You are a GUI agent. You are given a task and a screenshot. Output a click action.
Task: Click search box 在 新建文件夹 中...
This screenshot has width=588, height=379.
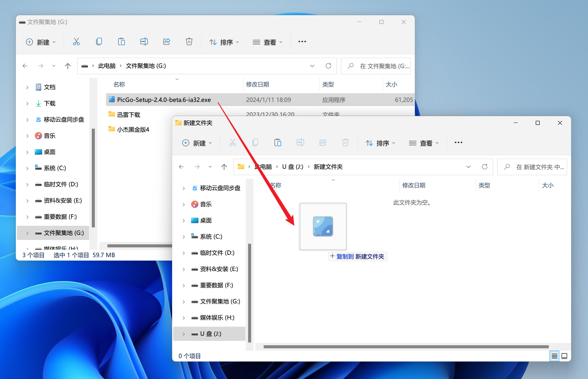pos(532,167)
